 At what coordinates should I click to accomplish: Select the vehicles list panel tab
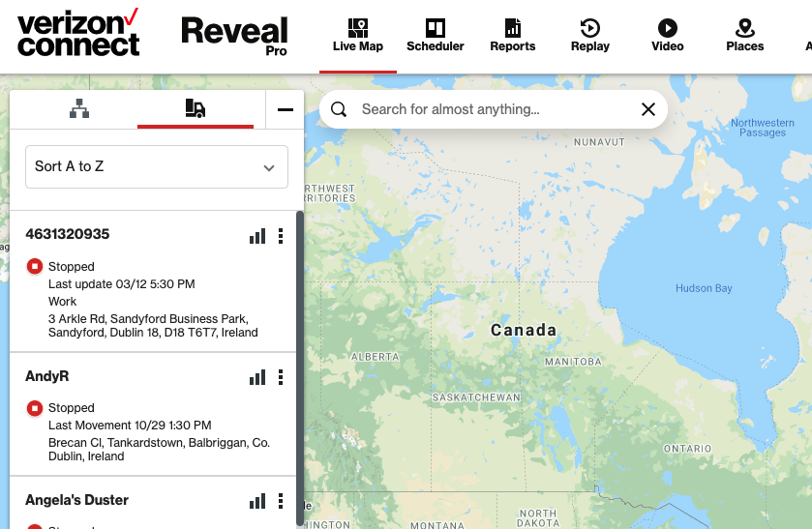pos(195,108)
